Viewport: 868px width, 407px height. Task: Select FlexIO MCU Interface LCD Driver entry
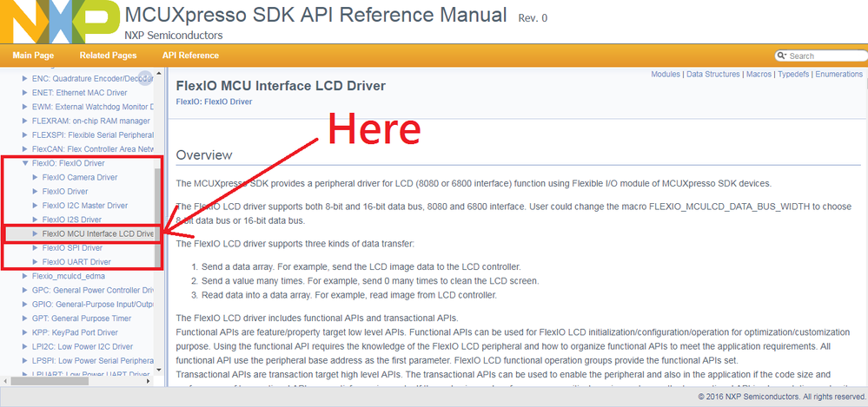pos(97,234)
